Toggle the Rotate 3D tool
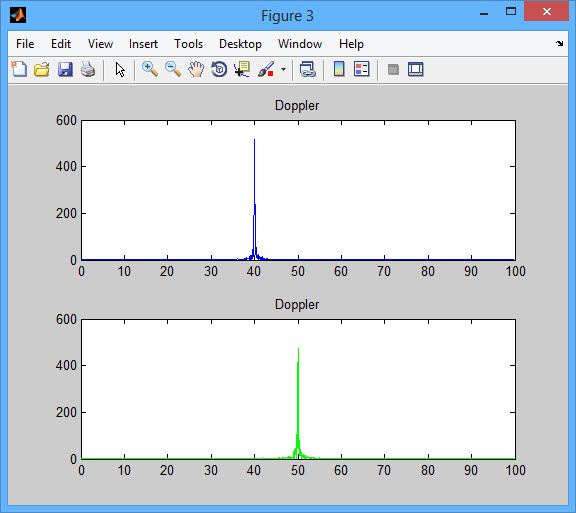This screenshot has width=576, height=513. [x=219, y=69]
